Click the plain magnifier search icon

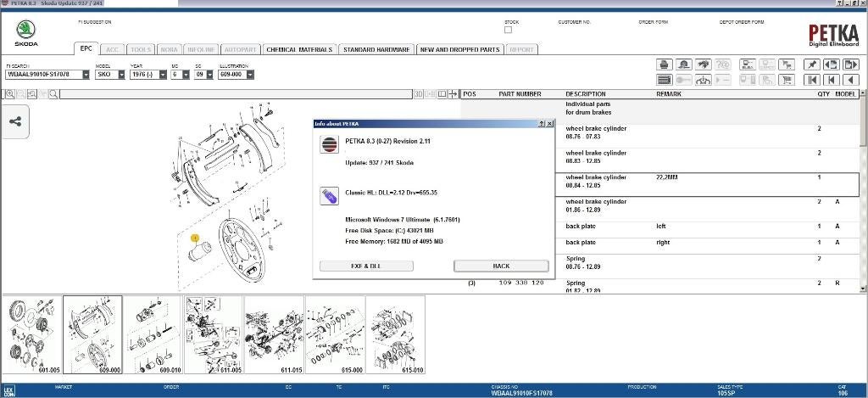53,94
